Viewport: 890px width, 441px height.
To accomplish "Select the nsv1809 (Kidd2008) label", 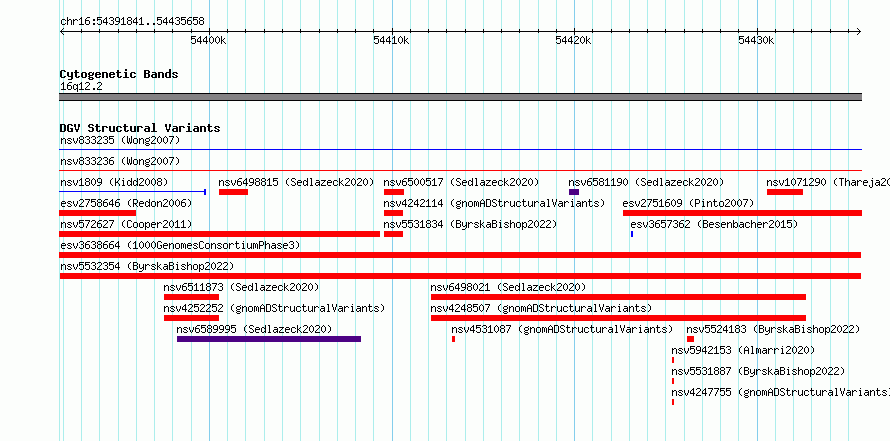I will pyautogui.click(x=114, y=182).
